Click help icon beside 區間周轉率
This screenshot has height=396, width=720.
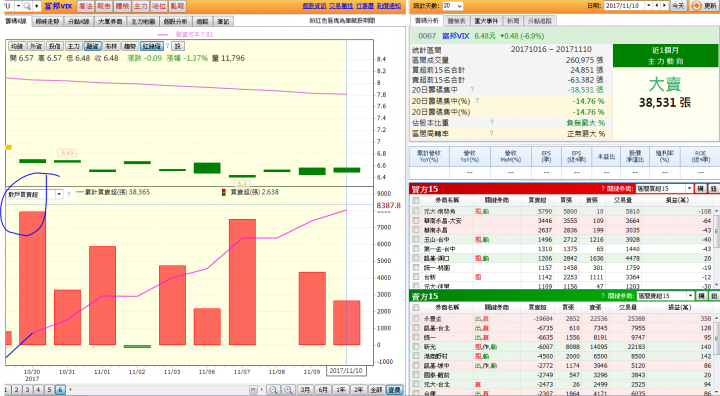(x=492, y=133)
